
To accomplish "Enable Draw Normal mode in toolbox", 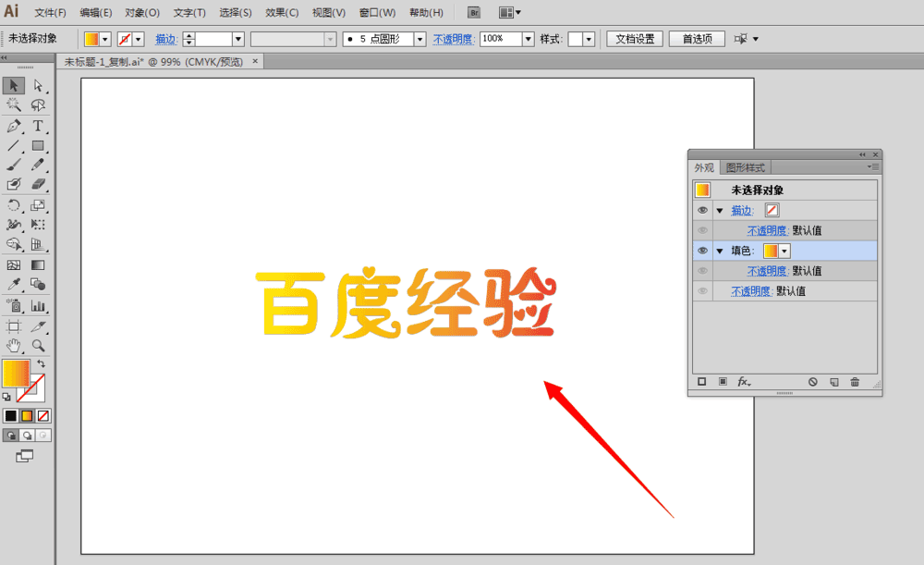I will pyautogui.click(x=11, y=436).
